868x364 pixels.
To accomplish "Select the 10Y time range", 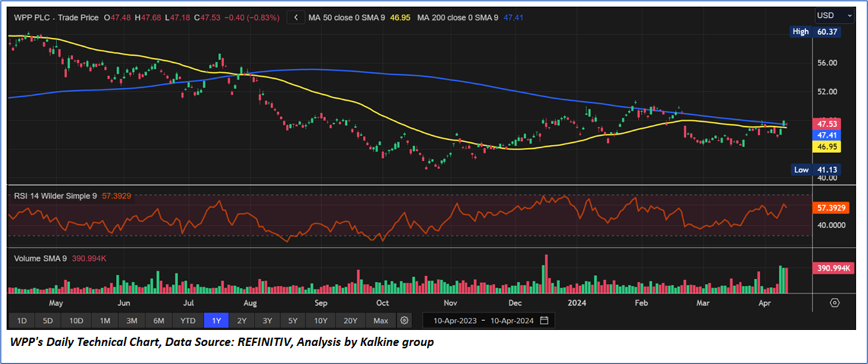I will point(320,320).
